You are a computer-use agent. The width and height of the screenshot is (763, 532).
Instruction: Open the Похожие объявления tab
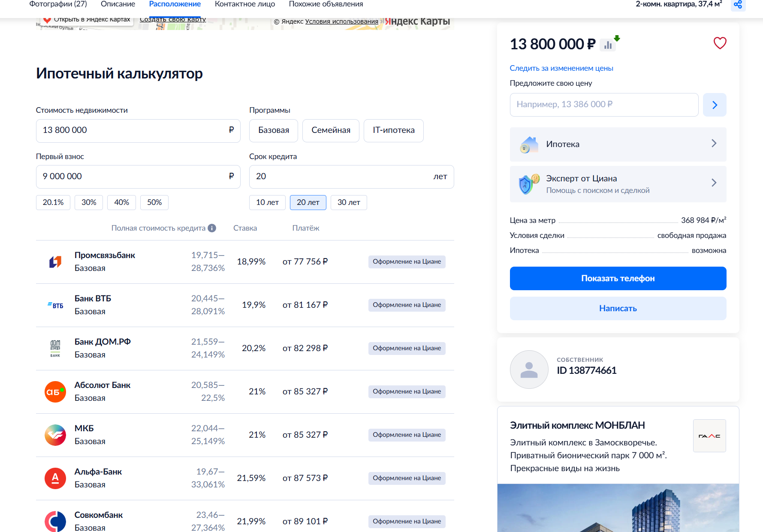coord(326,4)
